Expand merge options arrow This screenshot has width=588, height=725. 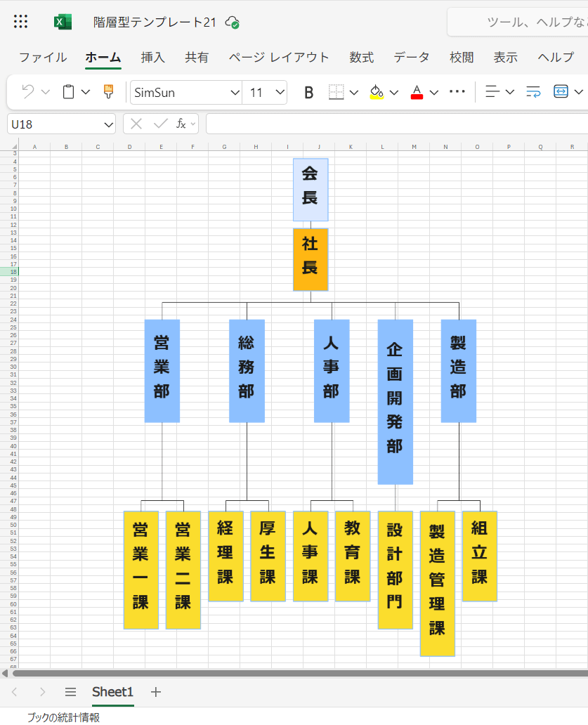tap(579, 92)
